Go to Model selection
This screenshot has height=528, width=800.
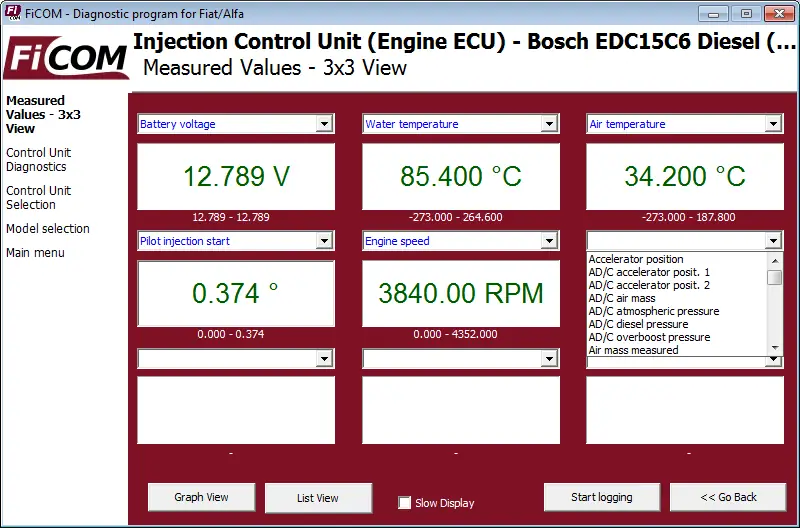click(x=47, y=229)
